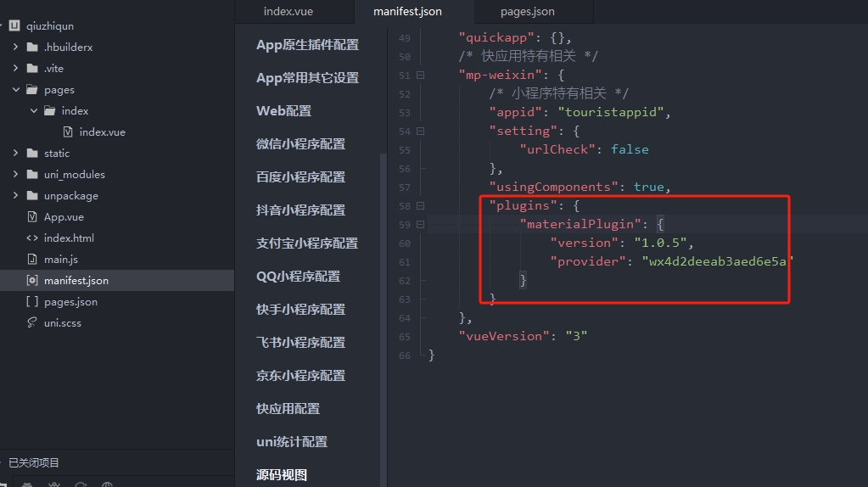
Task: Fold the mp-weixin block at line 51
Action: [421, 76]
